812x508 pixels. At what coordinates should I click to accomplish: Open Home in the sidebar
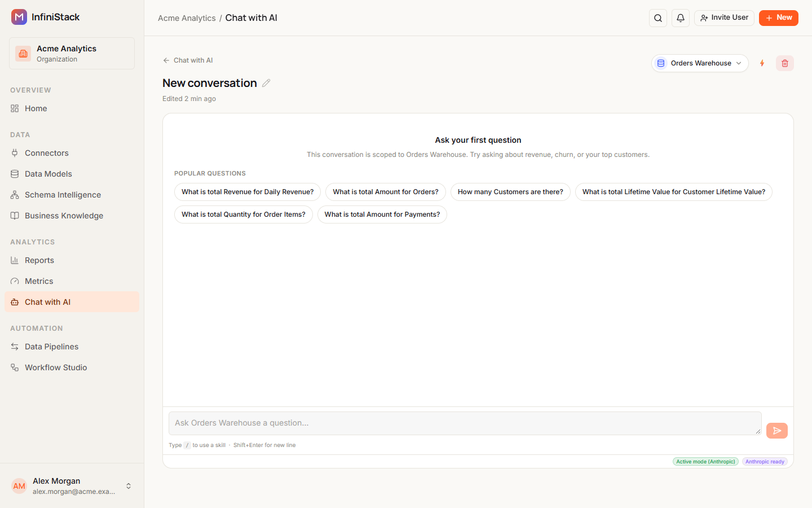[72, 108]
